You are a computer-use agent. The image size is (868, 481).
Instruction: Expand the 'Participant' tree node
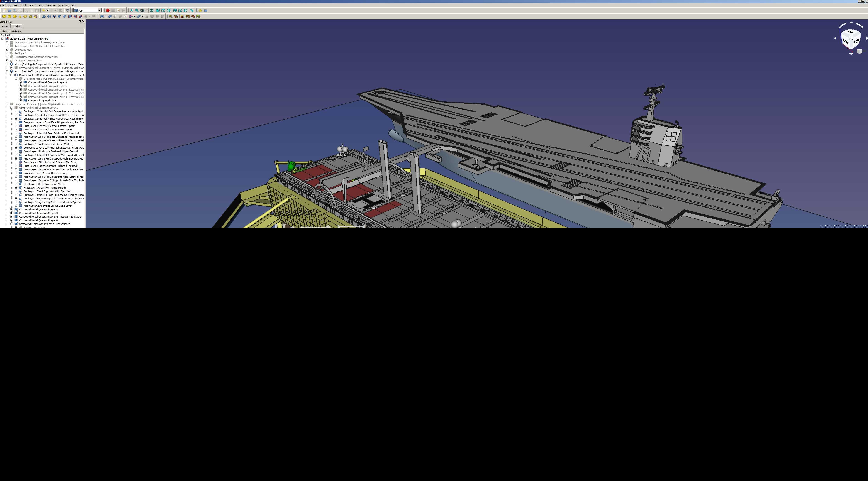(7, 53)
